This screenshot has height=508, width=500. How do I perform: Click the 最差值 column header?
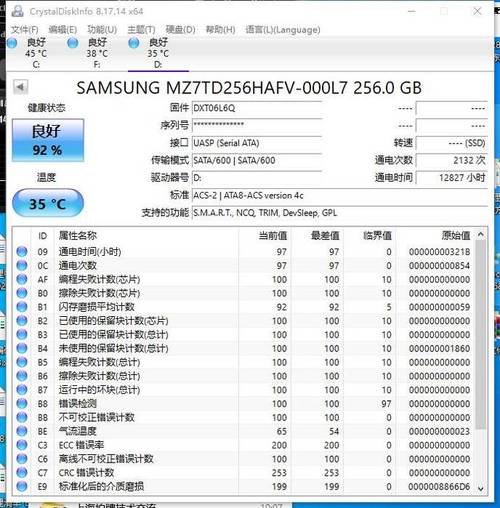[317, 236]
